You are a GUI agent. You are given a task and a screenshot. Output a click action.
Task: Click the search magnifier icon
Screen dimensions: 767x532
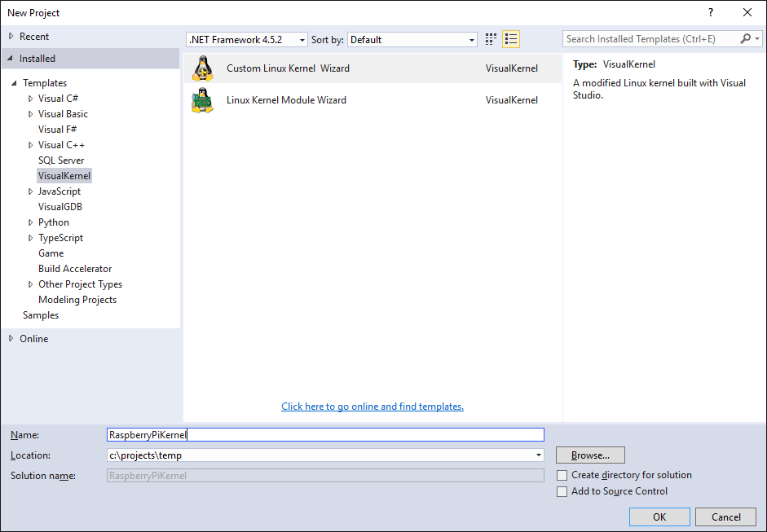(745, 38)
